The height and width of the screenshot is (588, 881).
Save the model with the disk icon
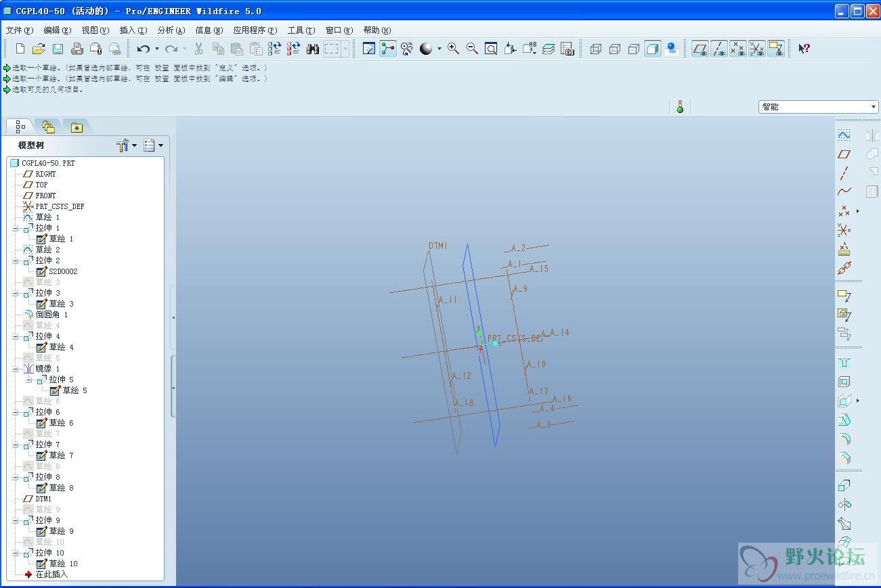pos(58,49)
